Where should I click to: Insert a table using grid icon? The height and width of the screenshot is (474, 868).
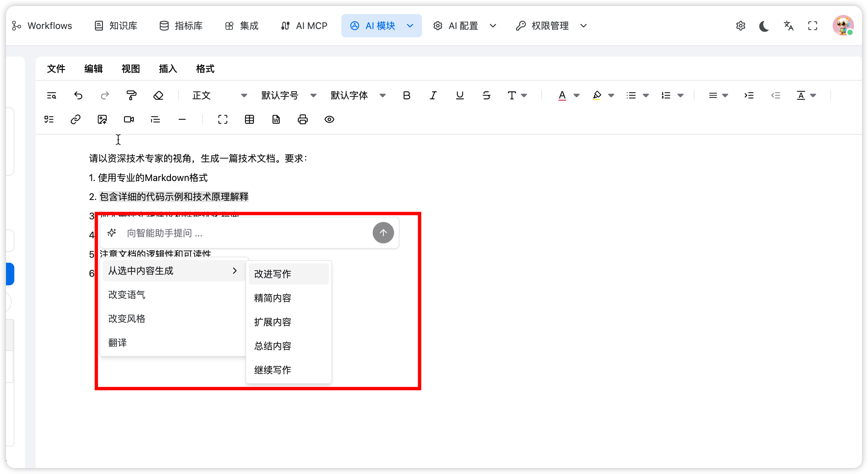[x=249, y=119]
